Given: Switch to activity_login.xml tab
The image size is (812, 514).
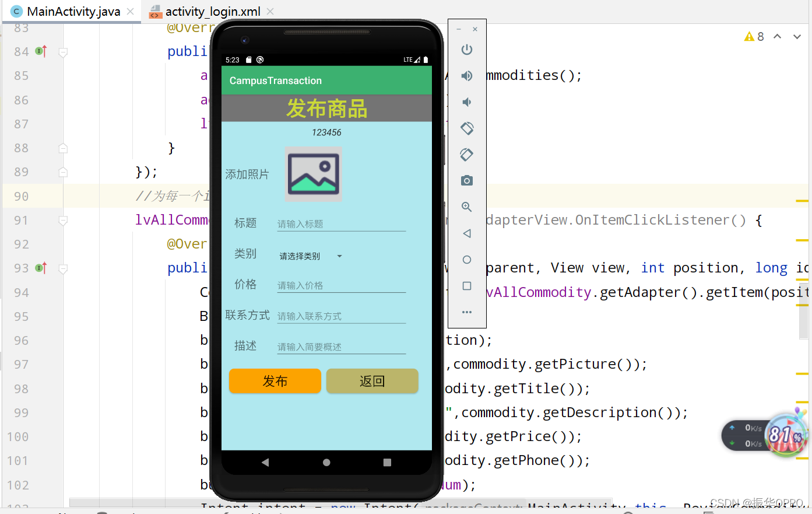Looking at the screenshot, I should pyautogui.click(x=213, y=11).
